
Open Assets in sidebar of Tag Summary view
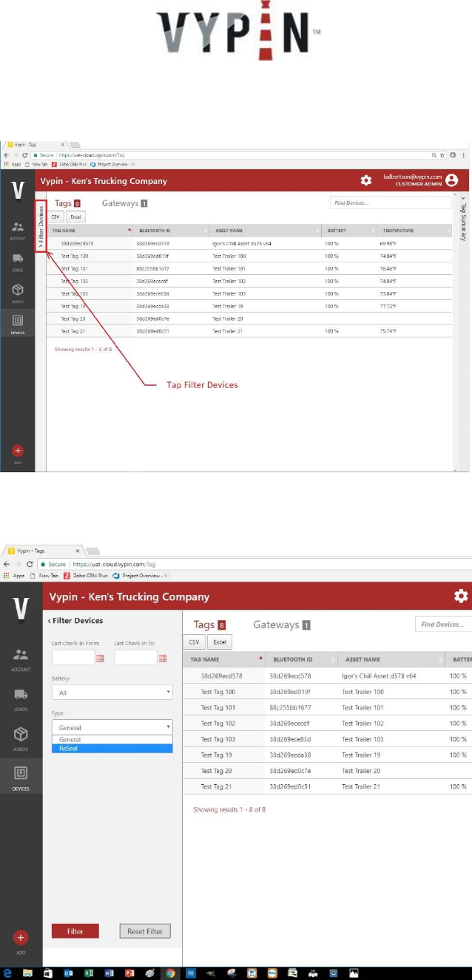coord(18,292)
